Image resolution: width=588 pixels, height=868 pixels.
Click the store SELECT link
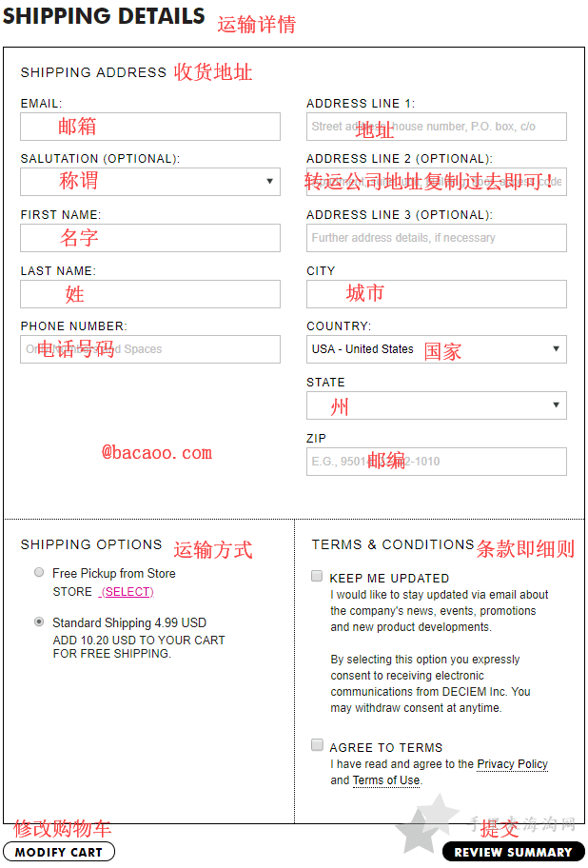(127, 592)
